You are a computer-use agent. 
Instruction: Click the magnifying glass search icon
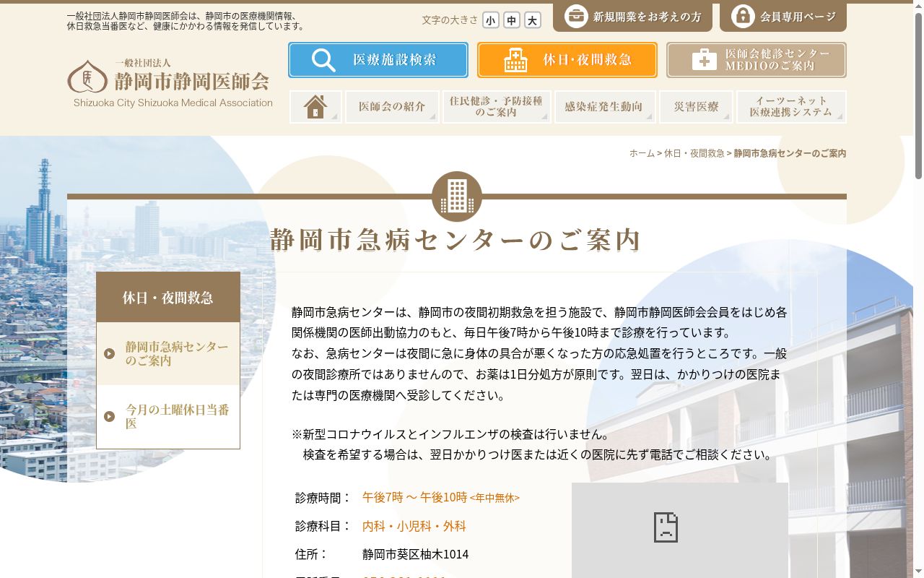click(x=323, y=60)
